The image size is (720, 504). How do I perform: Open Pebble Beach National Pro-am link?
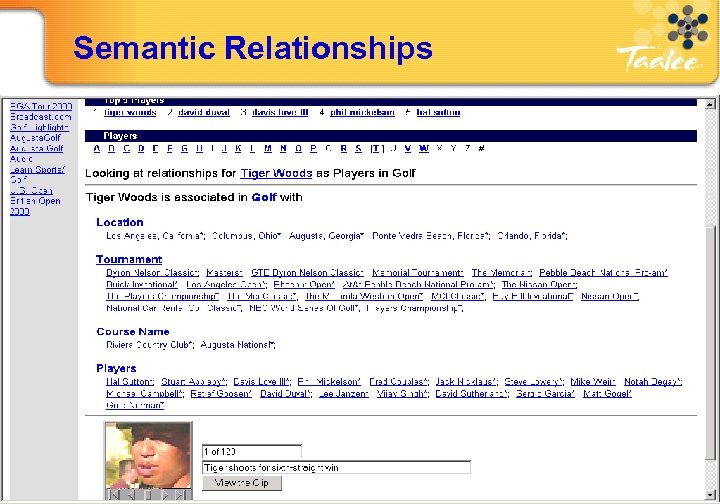(x=603, y=273)
